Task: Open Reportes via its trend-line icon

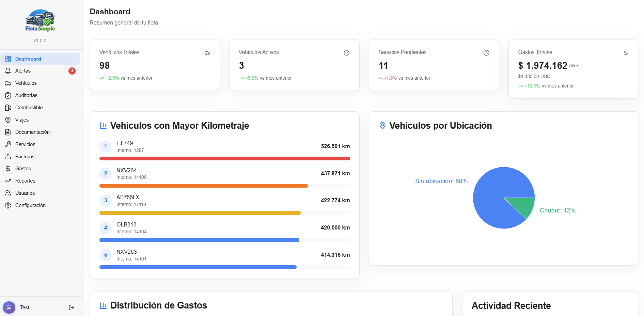Action: 8,180
